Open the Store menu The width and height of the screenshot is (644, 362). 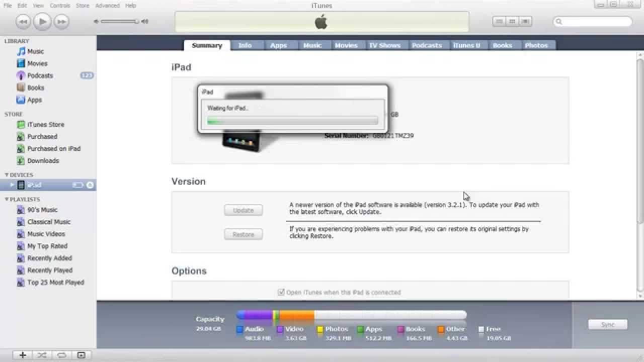tap(83, 6)
